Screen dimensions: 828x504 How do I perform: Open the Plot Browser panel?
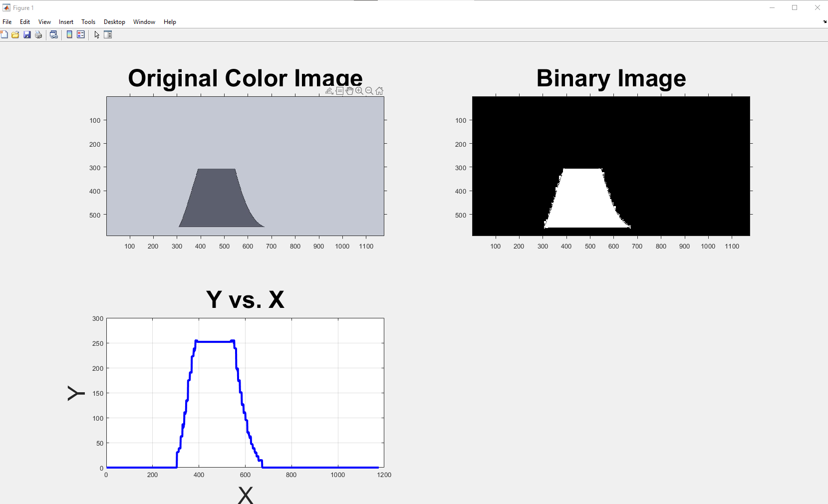pyautogui.click(x=108, y=34)
